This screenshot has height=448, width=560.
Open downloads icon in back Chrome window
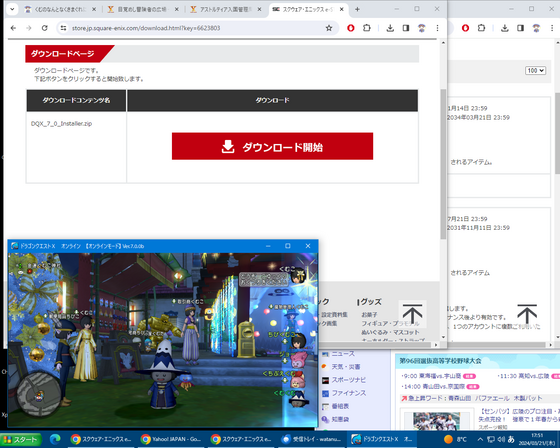pyautogui.click(x=504, y=28)
